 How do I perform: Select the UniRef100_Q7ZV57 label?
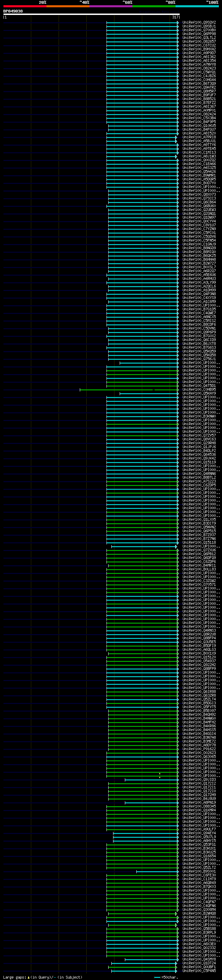click(199, 436)
